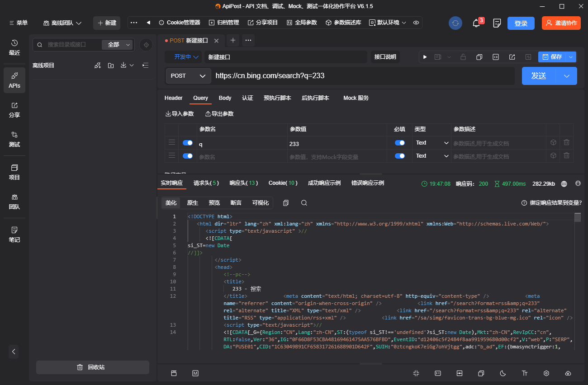Open the Share (分享) sidebar panel

coord(14,110)
